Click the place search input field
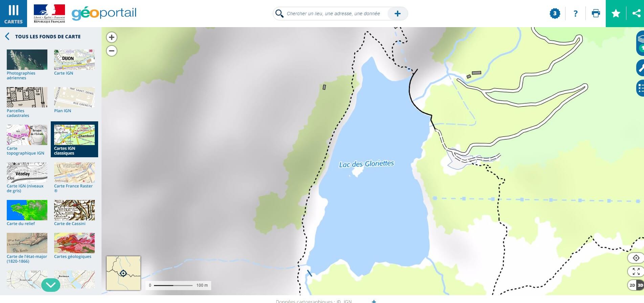 click(333, 14)
